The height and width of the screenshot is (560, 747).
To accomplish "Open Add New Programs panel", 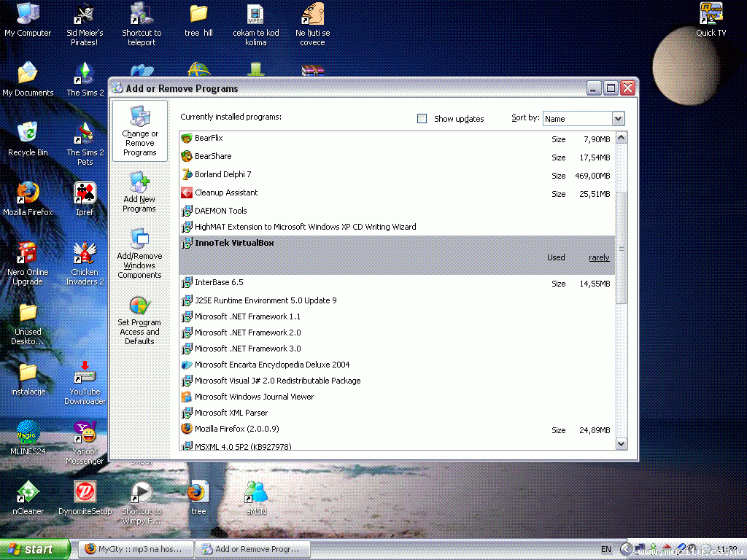I will (x=139, y=192).
